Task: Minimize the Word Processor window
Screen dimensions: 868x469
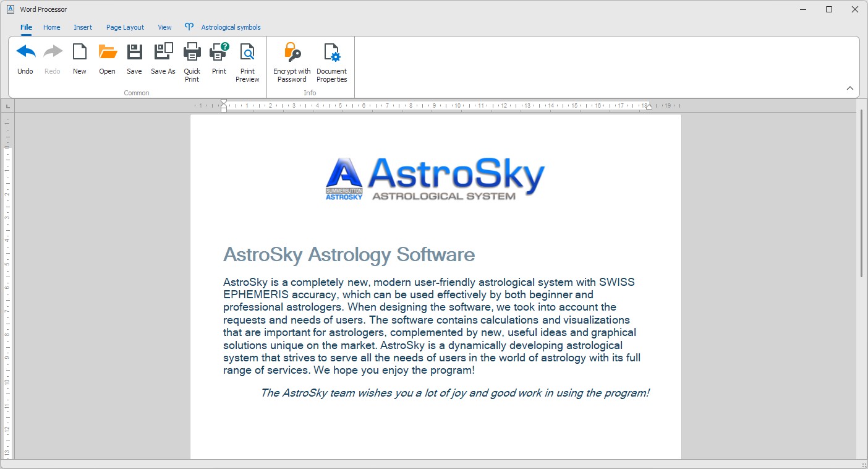Action: (803, 9)
